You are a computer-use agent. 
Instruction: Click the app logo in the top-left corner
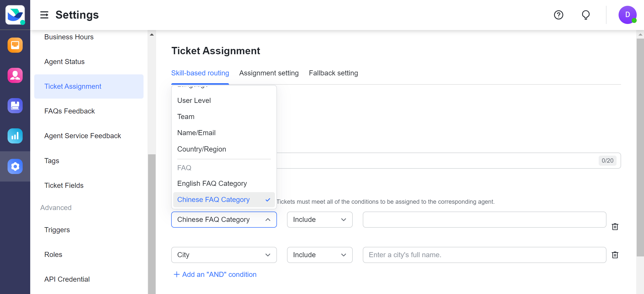[15, 15]
